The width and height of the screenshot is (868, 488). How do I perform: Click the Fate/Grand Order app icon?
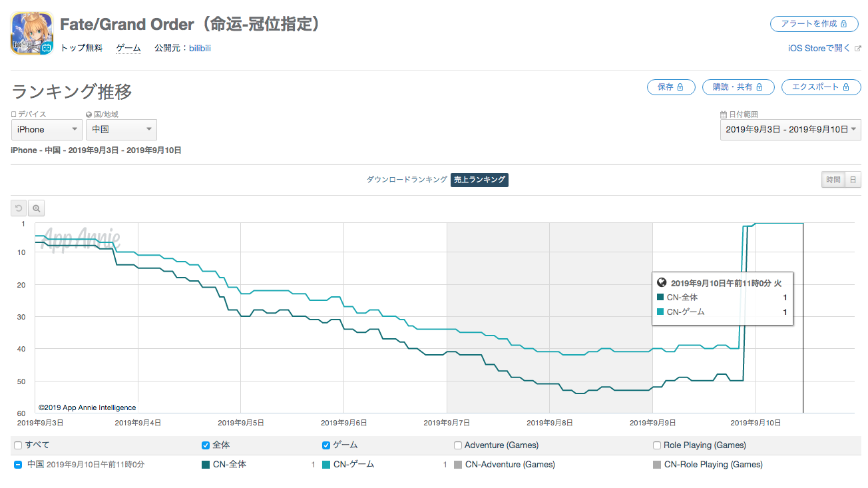tap(33, 33)
